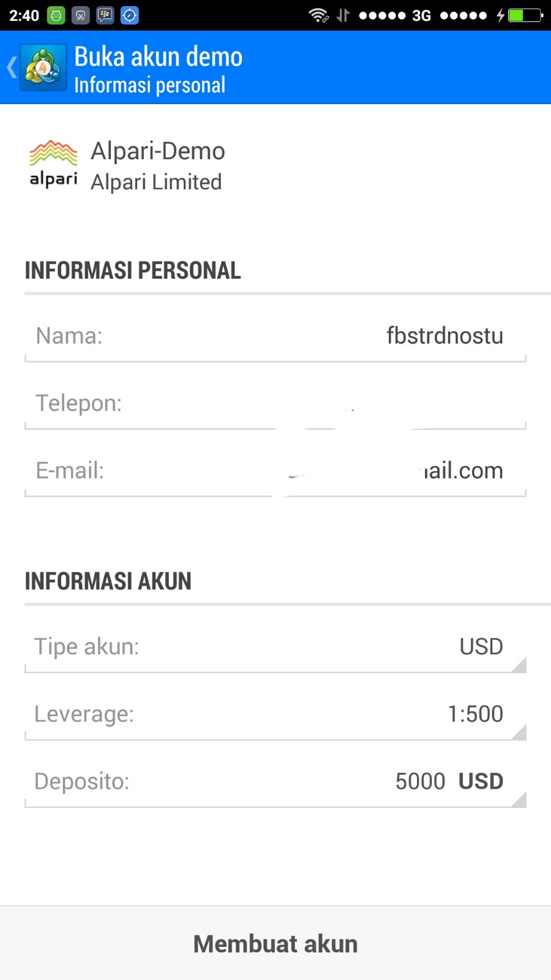This screenshot has width=551, height=980.
Task: Tap the MetaTrader 4 app icon
Action: coord(43,67)
